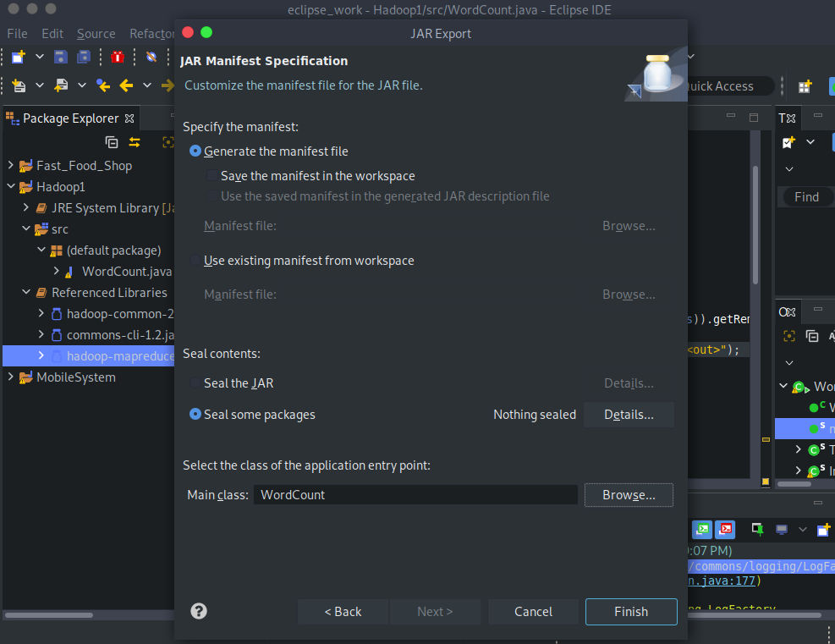Click Details for Seal some packages

click(x=629, y=415)
